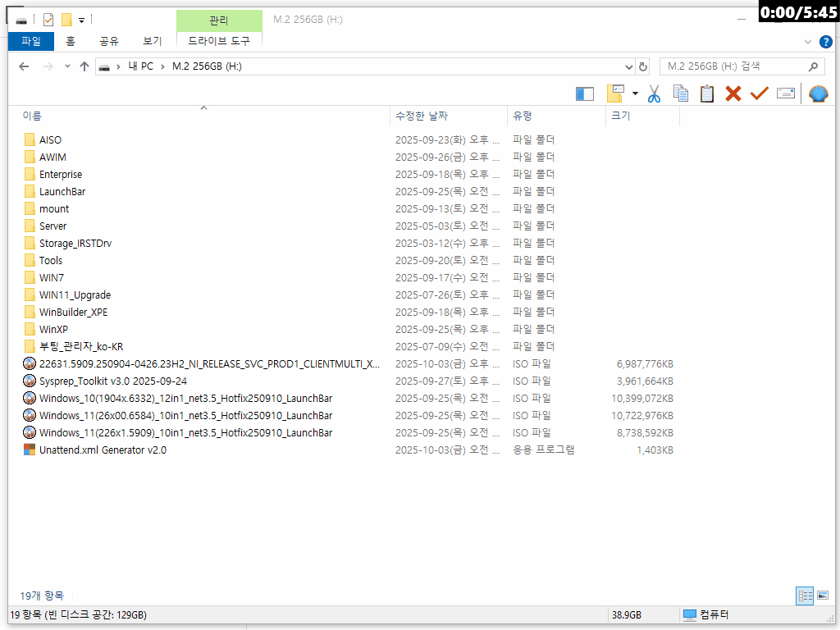Click the Unattend.xml Generator application icon
This screenshot has width=840, height=630.
[30, 450]
